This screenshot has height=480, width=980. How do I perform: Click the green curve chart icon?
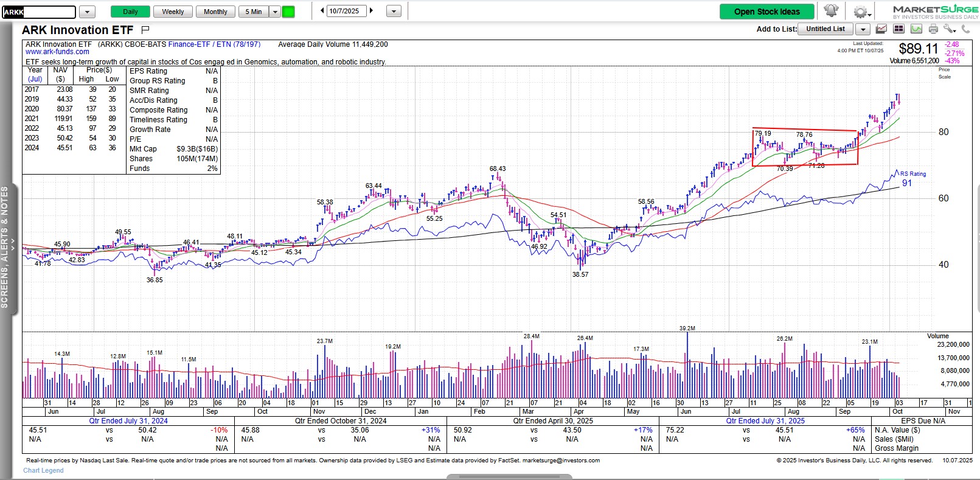[x=916, y=29]
